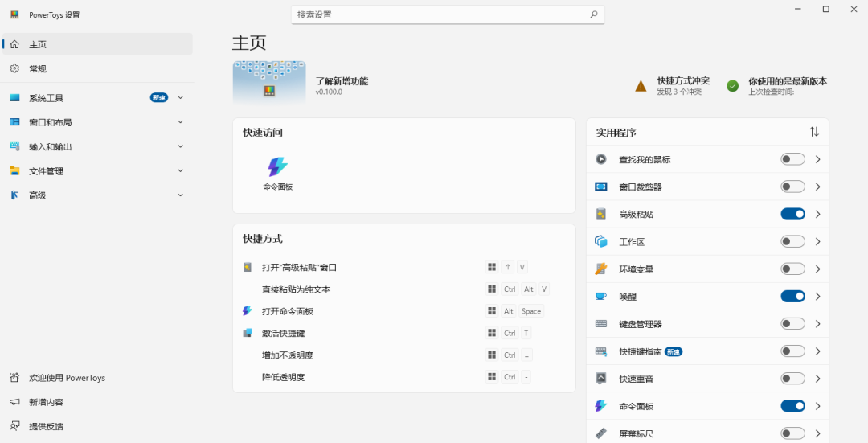
Task: Open 快速重音 settings via its arrow
Action: point(817,379)
